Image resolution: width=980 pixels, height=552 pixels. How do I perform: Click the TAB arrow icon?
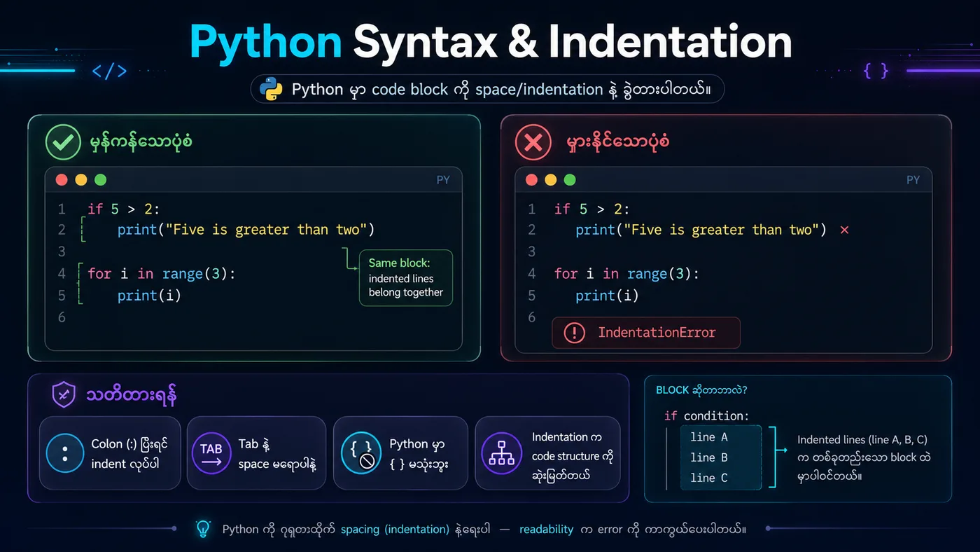(x=211, y=453)
